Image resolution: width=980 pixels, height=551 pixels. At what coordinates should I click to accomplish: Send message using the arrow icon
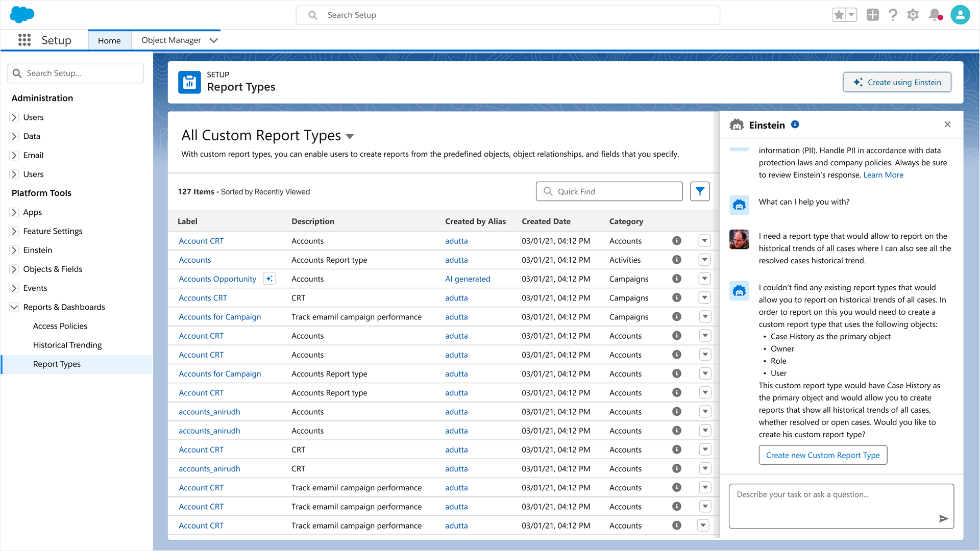(x=943, y=518)
